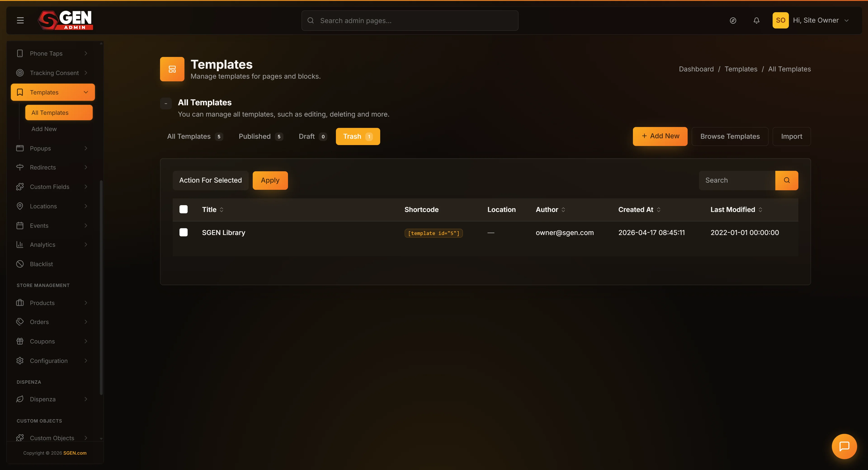Open the notifications bell
Screen dimensions: 868x470
coord(757,21)
